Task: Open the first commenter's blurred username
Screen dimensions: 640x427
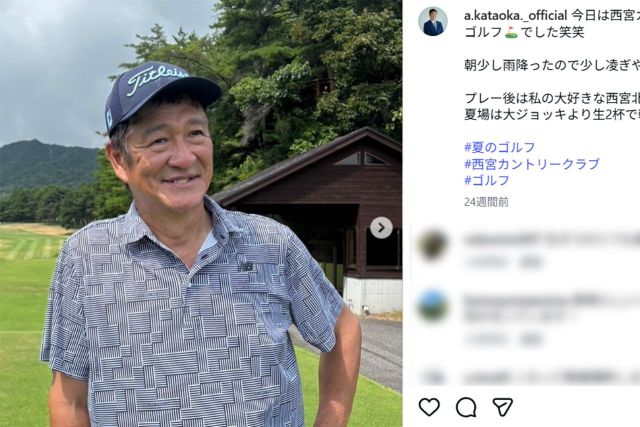Action: point(500,240)
